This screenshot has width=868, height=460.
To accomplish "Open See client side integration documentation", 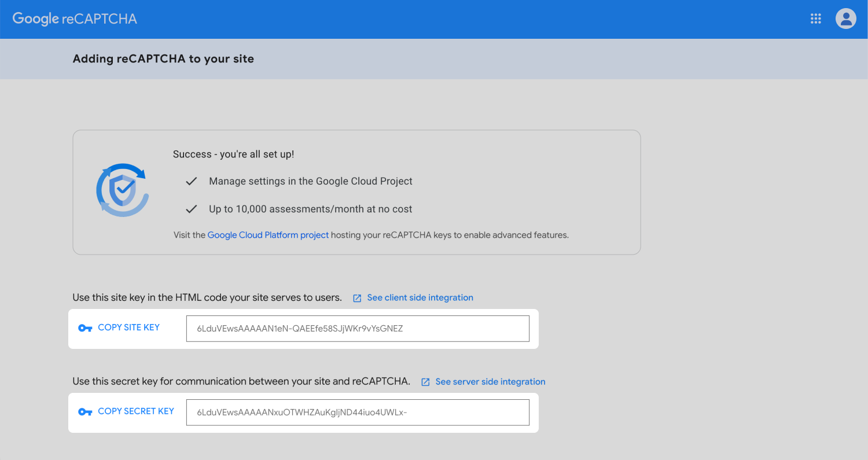I will 420,297.
